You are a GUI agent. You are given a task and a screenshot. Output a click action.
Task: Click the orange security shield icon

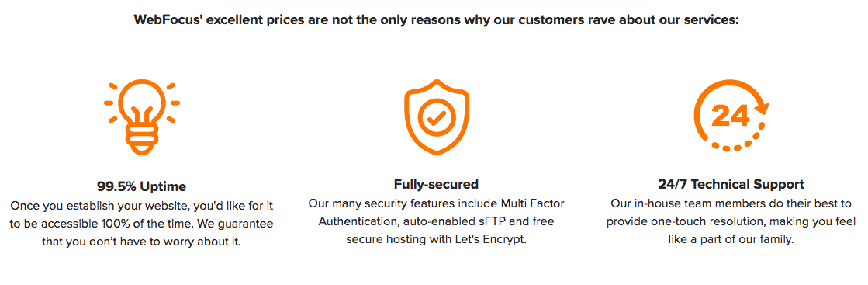click(437, 116)
